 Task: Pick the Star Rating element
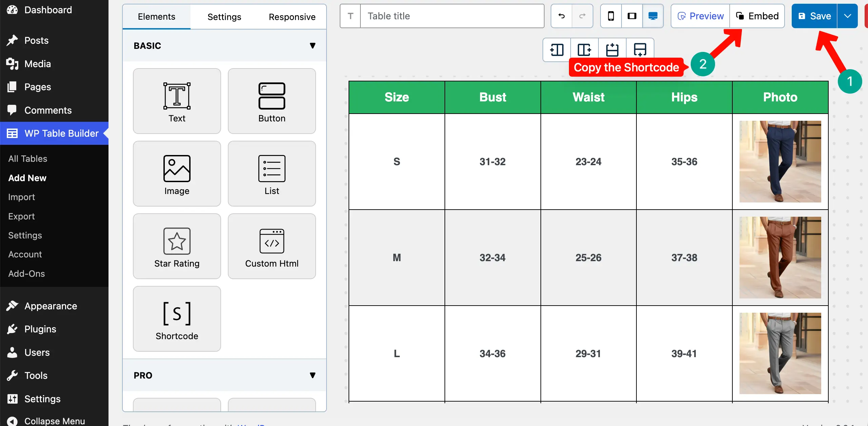tap(177, 246)
